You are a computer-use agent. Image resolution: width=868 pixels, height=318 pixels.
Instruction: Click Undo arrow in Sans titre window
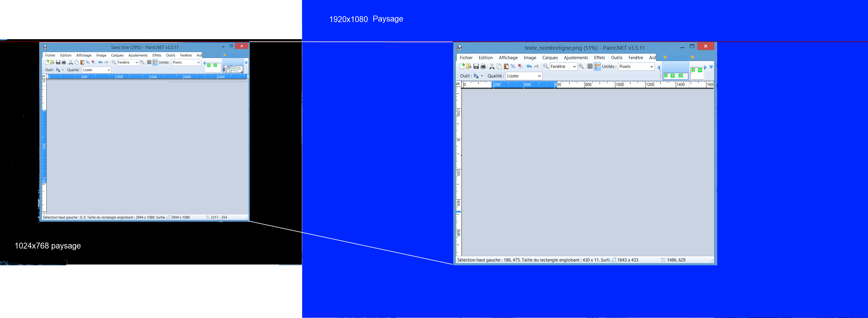click(x=101, y=62)
